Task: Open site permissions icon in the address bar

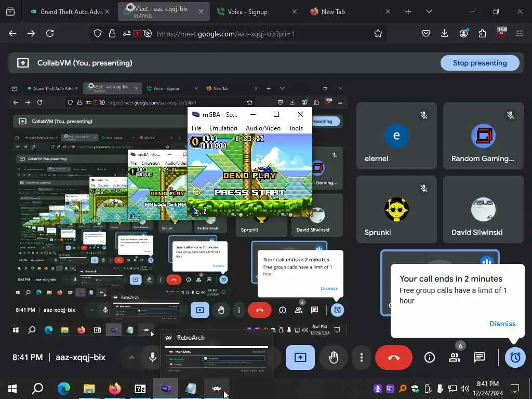Action: 127,33
